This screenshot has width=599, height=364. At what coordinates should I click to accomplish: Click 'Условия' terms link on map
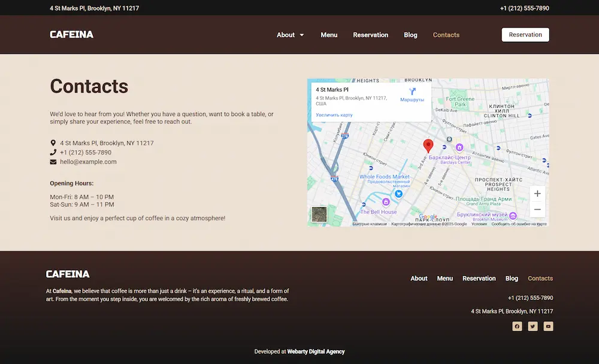(479, 224)
